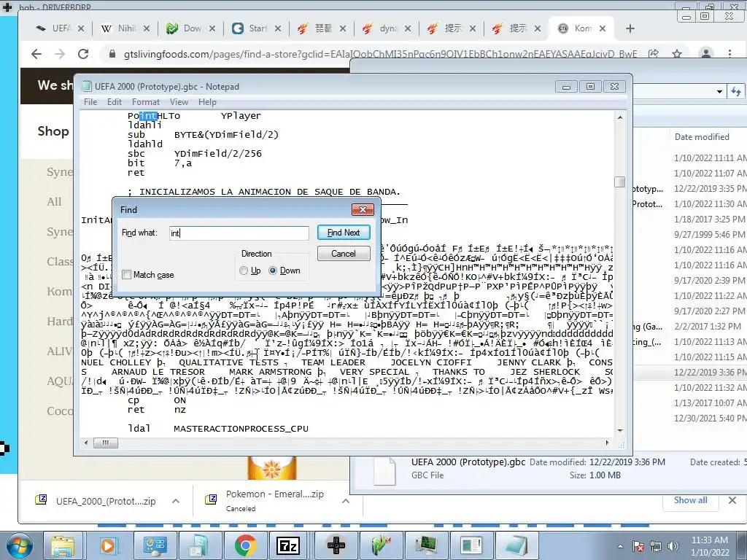Viewport: 747px width, 560px height.
Task: Open the Control Panel taskbar icon
Action: [x=155, y=545]
